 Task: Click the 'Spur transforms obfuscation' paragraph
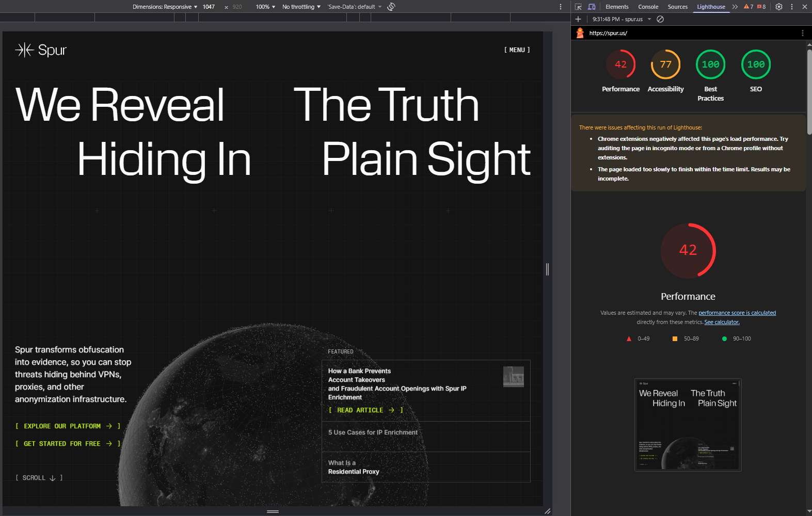(73, 375)
